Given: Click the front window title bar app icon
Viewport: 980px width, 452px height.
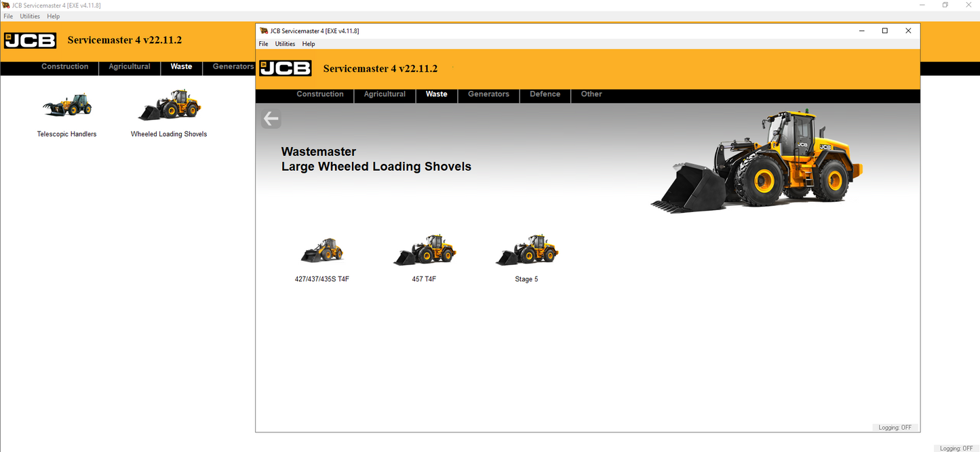Looking at the screenshot, I should (x=263, y=30).
